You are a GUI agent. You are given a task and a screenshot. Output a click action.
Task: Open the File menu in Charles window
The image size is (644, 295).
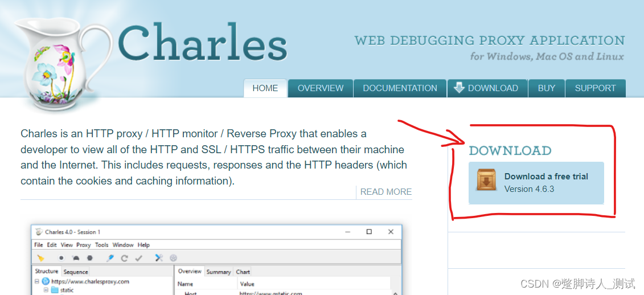click(39, 245)
